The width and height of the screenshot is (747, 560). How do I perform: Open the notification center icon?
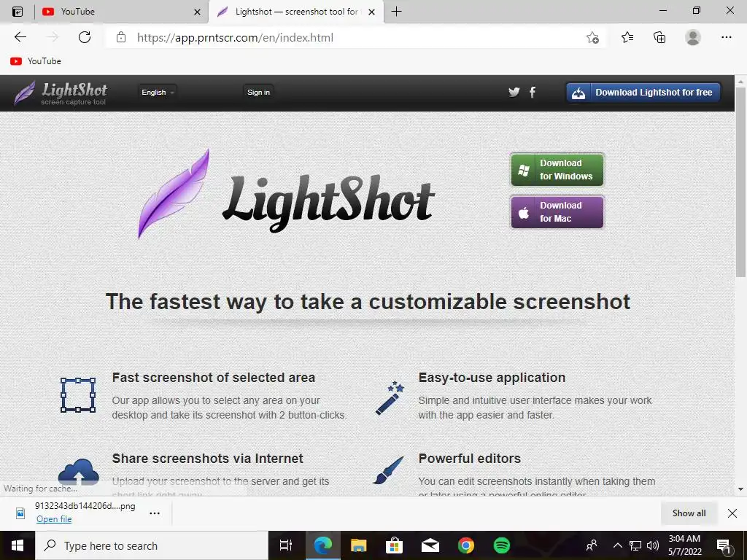pyautogui.click(x=724, y=546)
